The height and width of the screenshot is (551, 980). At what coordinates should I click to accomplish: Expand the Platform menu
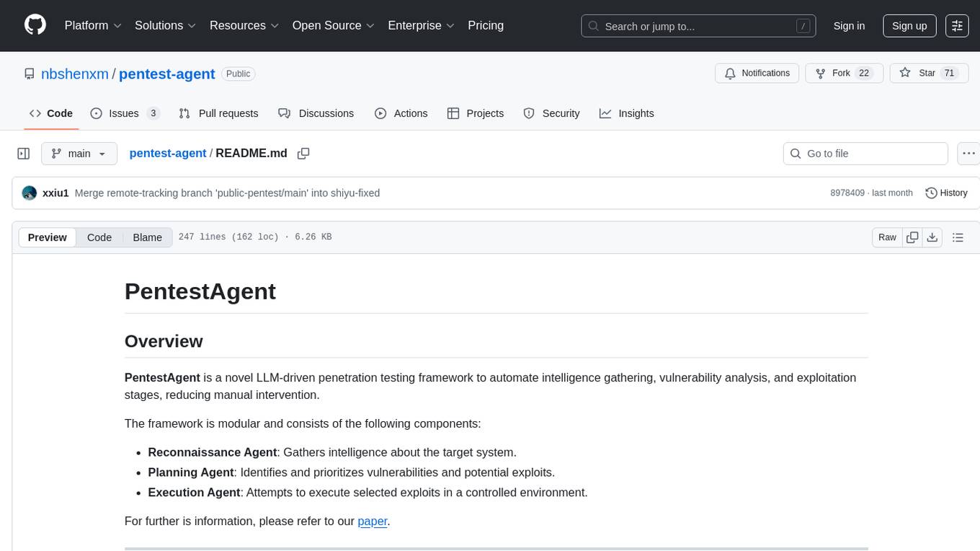93,25
